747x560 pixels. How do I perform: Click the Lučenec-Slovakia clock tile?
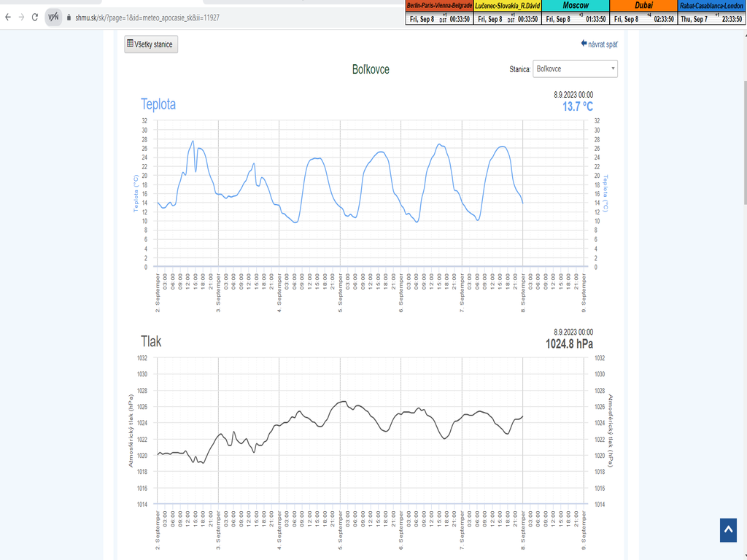tap(508, 12)
